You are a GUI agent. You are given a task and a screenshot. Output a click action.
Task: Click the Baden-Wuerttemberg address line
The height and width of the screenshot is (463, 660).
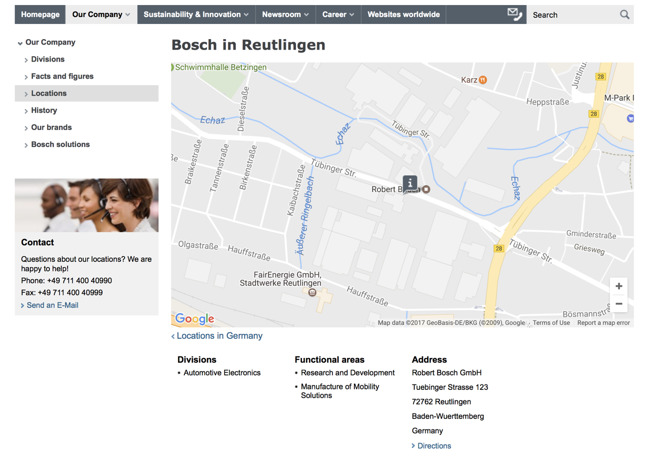pyautogui.click(x=448, y=416)
